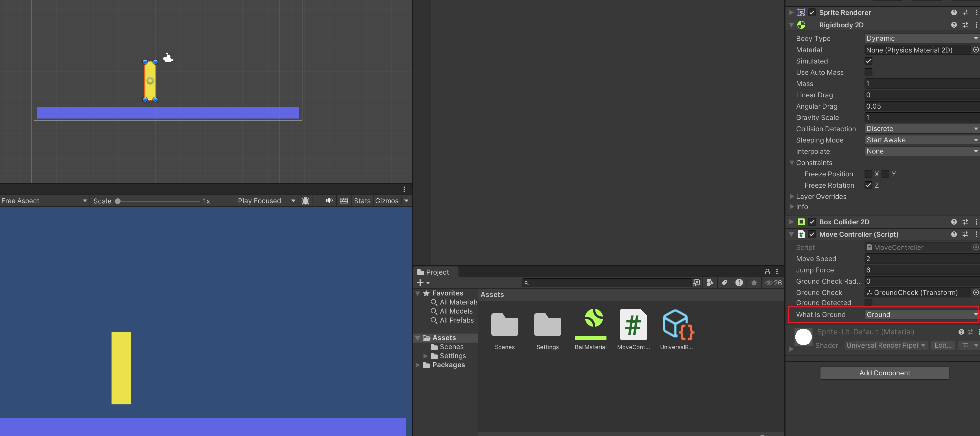Image resolution: width=980 pixels, height=436 pixels.
Task: Open Sprite Renderer preset settings icon
Action: pos(965,12)
